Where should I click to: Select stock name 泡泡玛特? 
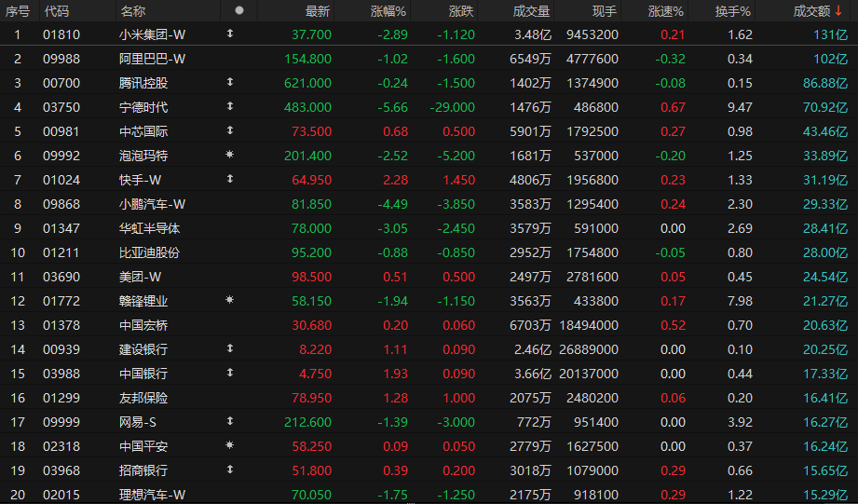pos(143,156)
